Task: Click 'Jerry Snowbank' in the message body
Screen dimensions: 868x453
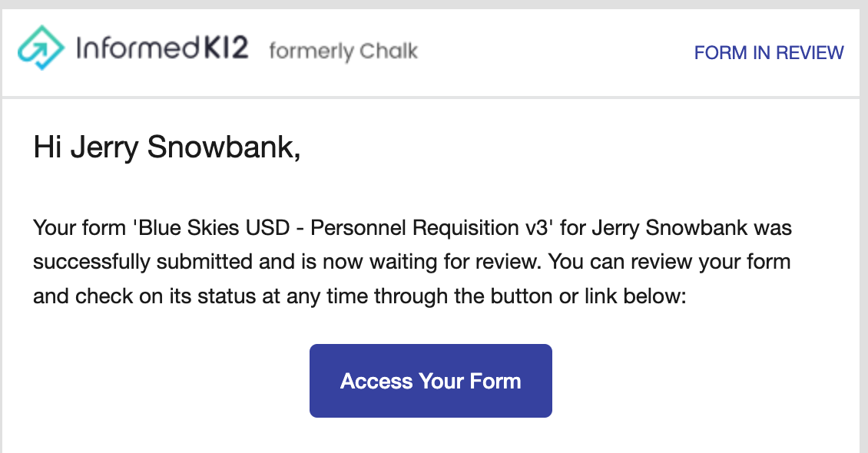Action: (669, 228)
